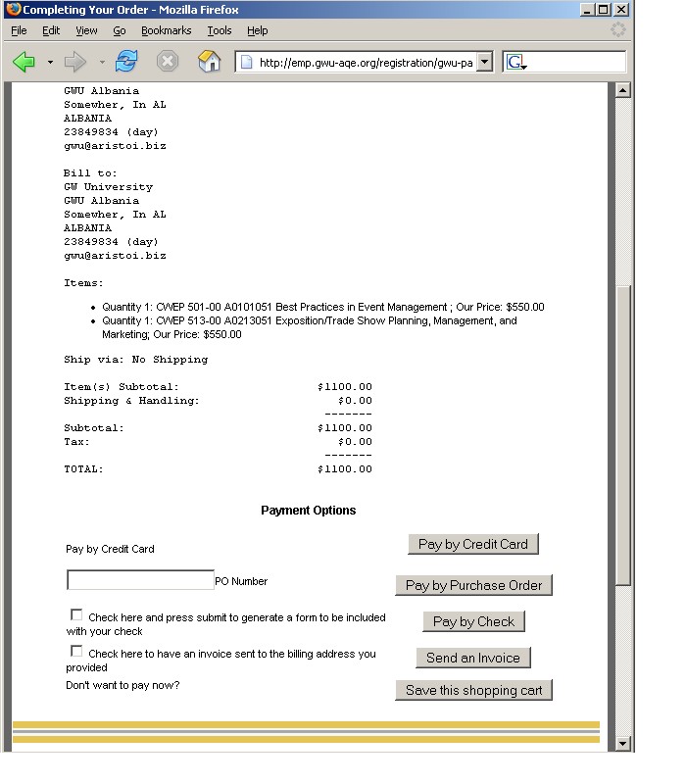The width and height of the screenshot is (686, 784).
Task: Open the Back button history dropdown arrow
Action: [50, 62]
